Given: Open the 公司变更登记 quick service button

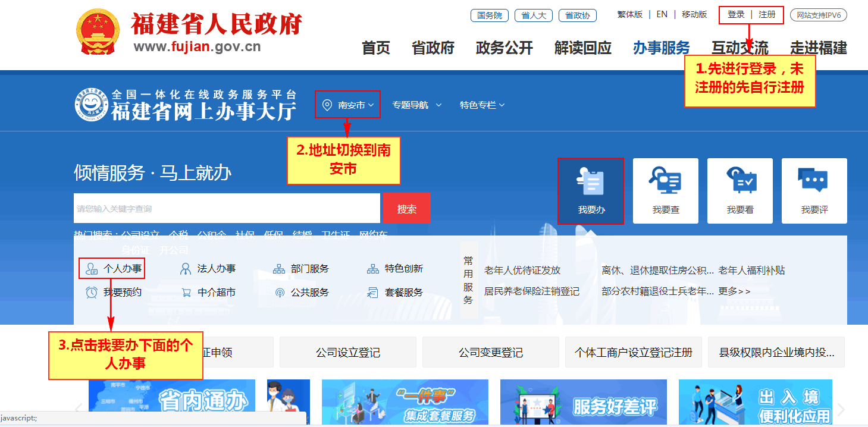Looking at the screenshot, I should click(x=491, y=352).
